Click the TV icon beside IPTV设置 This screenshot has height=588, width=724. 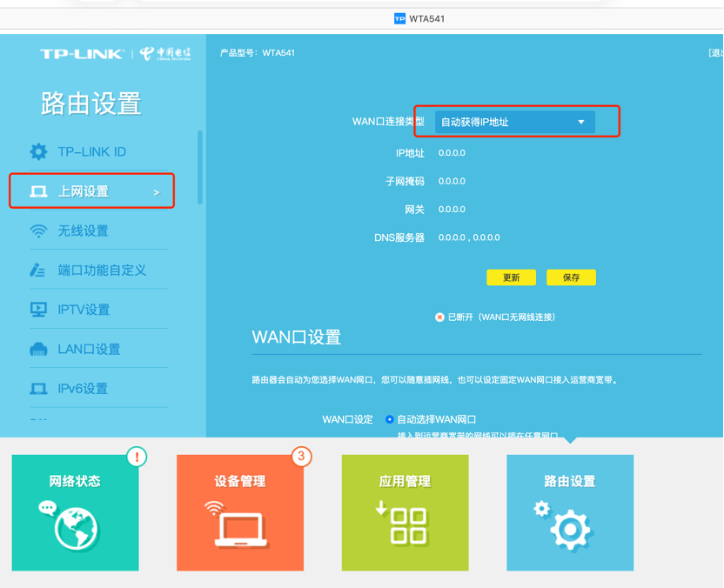tap(38, 310)
